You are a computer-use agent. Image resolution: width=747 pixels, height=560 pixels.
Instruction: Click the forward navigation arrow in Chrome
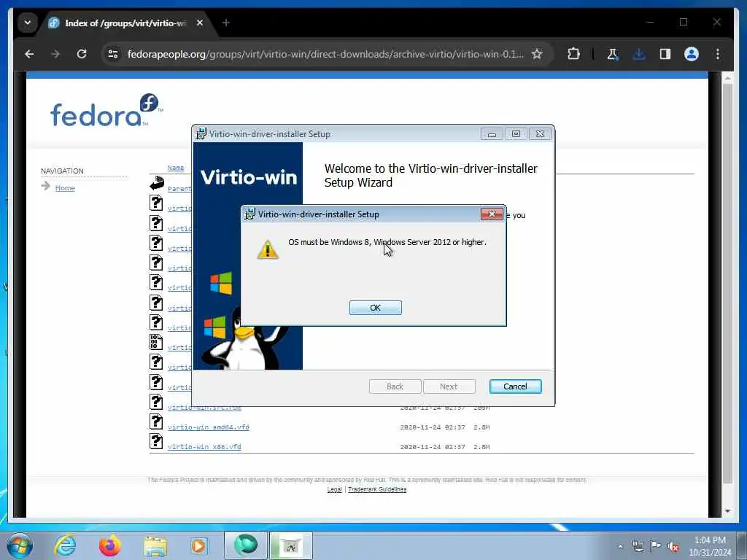point(55,54)
